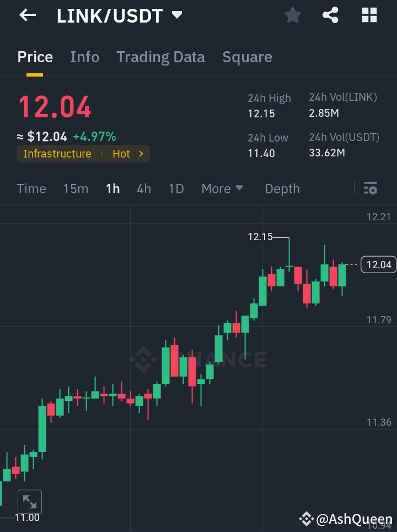Open the share icon

[x=330, y=15]
